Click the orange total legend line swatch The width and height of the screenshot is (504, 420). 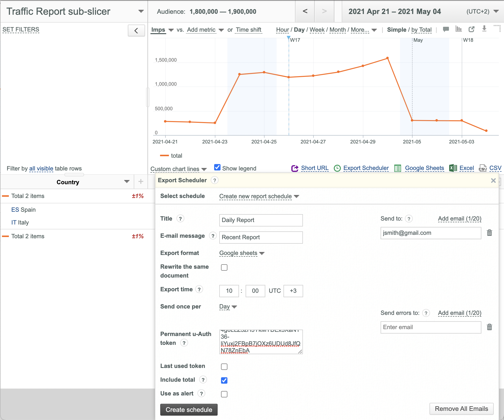pyautogui.click(x=164, y=155)
